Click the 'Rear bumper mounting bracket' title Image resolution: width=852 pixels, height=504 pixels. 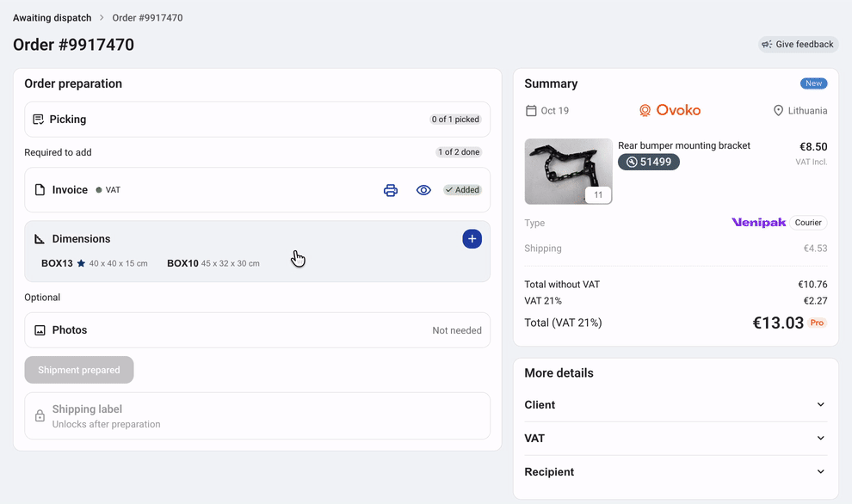pos(683,145)
